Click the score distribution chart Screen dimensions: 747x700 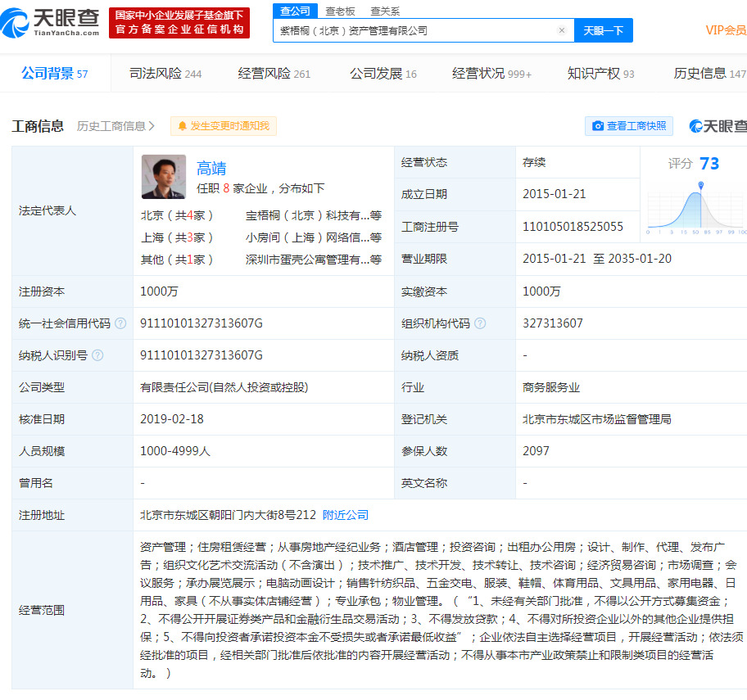tap(696, 208)
